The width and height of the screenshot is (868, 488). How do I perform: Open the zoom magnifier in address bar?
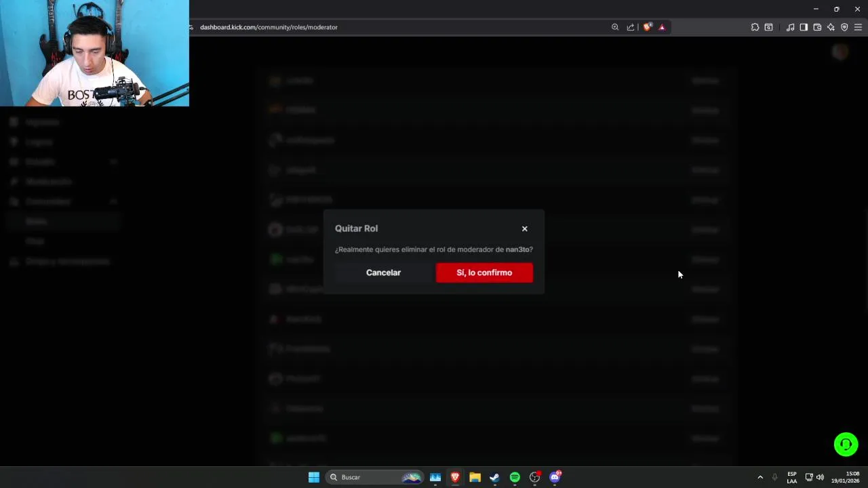pyautogui.click(x=615, y=27)
